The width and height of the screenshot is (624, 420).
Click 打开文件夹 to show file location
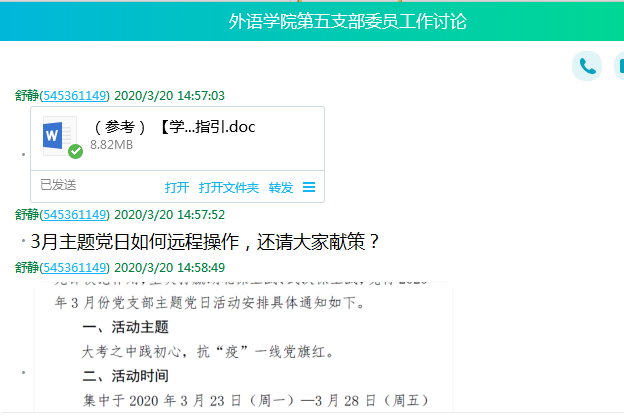coord(228,187)
